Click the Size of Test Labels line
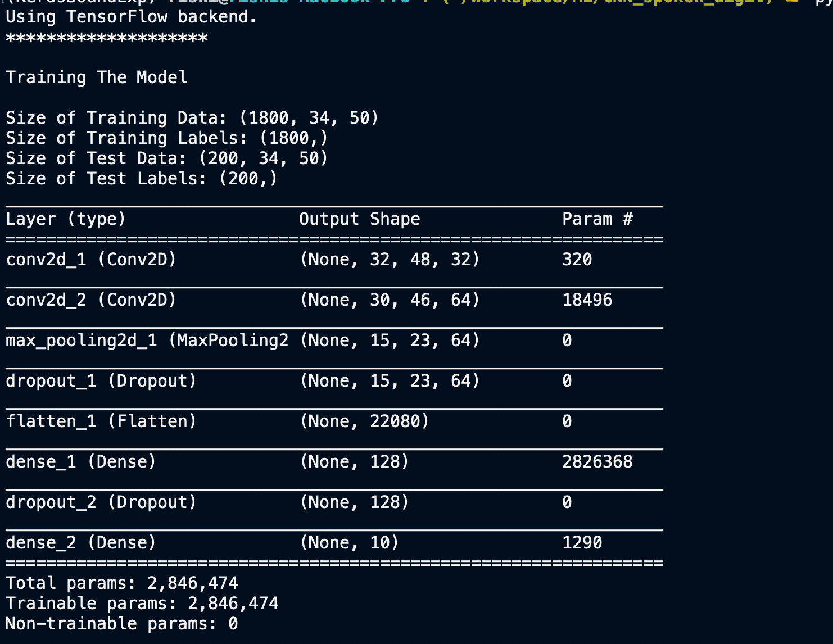Screen dimensions: 833x644 click(142, 179)
